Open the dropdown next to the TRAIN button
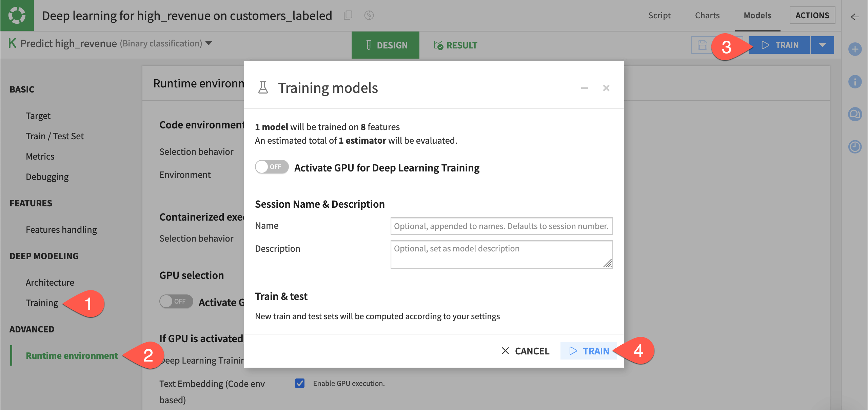The width and height of the screenshot is (868, 410). (x=822, y=45)
